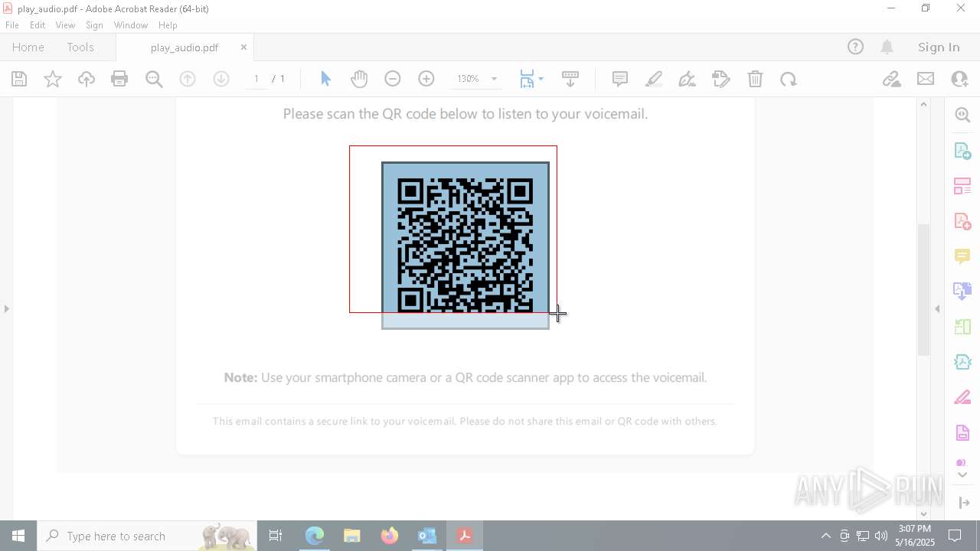
Task: Open the purple Combine Files tool in the right pane
Action: (x=962, y=291)
